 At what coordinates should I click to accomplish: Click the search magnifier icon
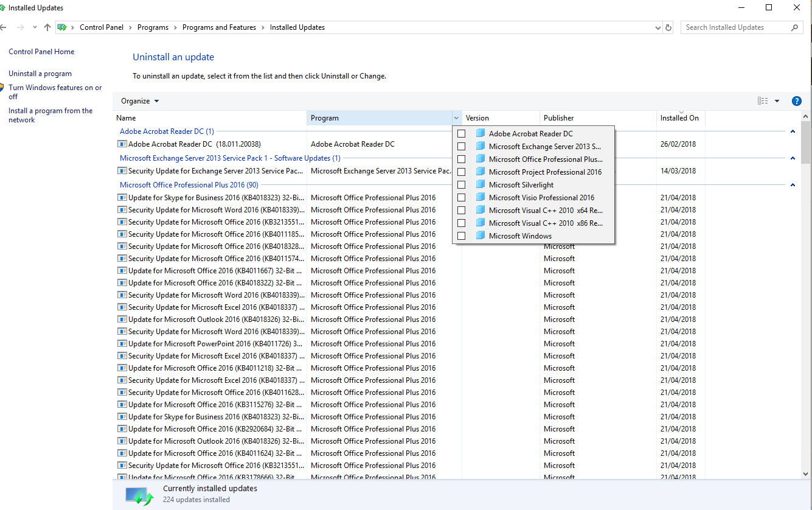point(794,27)
